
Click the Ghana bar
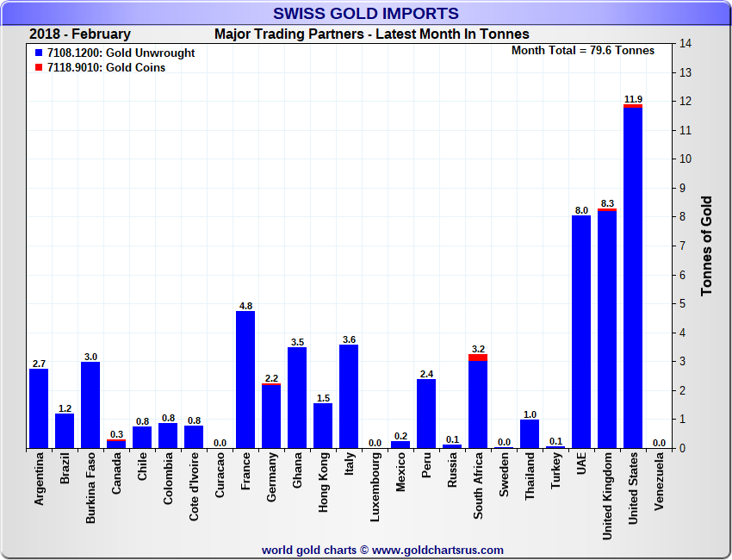point(297,398)
